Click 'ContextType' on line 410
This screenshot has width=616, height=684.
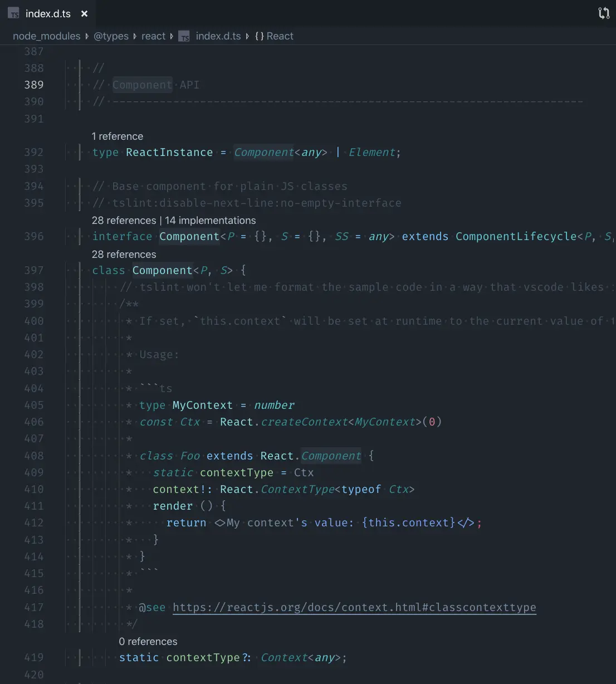(297, 489)
